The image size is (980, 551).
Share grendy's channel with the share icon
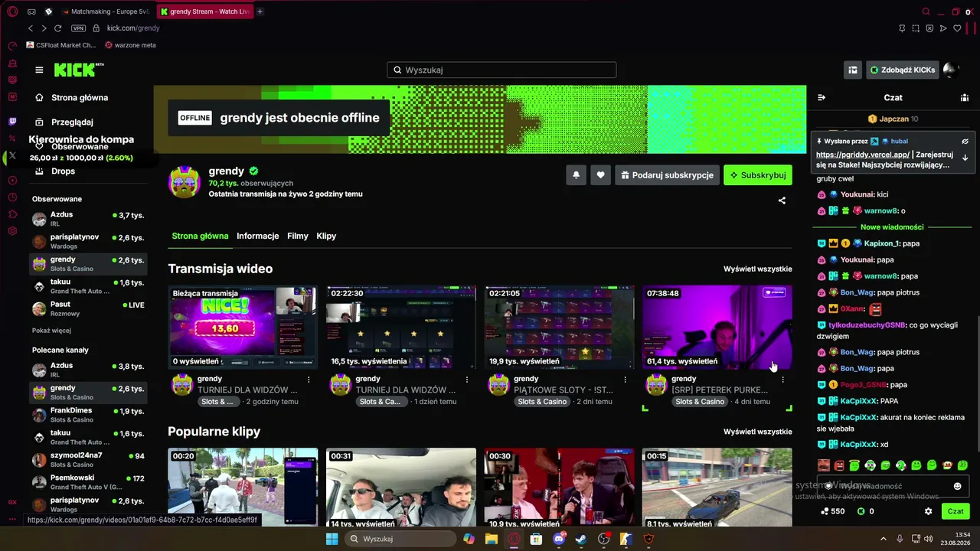pyautogui.click(x=782, y=201)
